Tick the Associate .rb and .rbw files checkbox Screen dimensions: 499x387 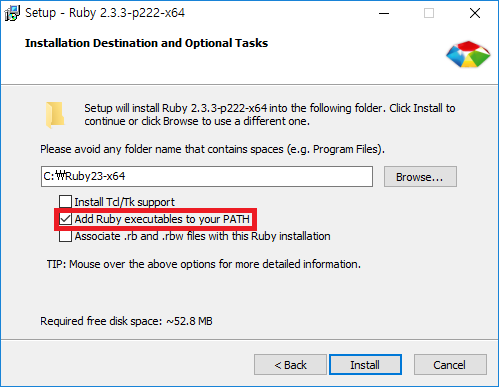pos(65,236)
